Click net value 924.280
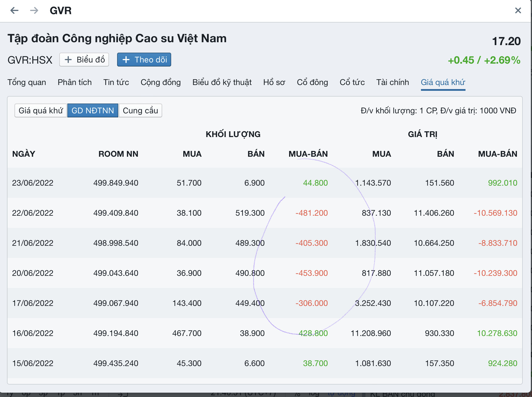 pyautogui.click(x=503, y=363)
